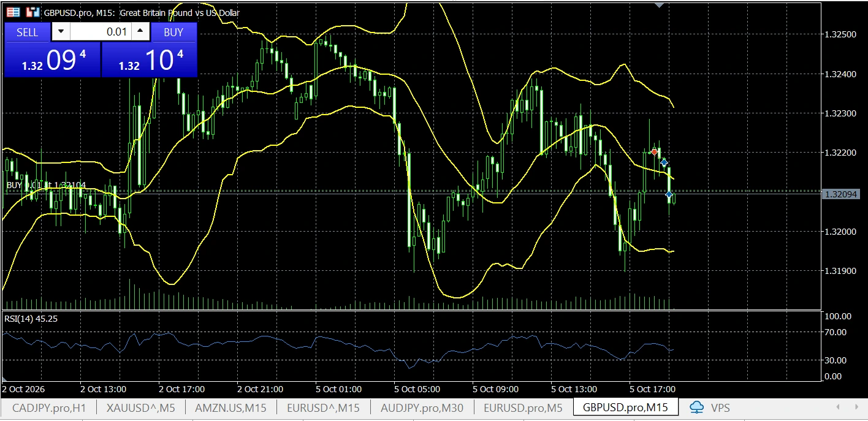Click the 1.31900 price axis label
Image resolution: width=868 pixels, height=421 pixels.
click(841, 271)
